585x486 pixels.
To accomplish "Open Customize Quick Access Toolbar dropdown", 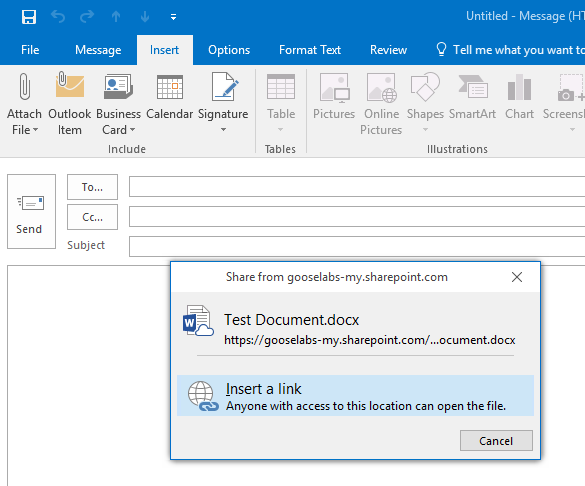I will 173,17.
